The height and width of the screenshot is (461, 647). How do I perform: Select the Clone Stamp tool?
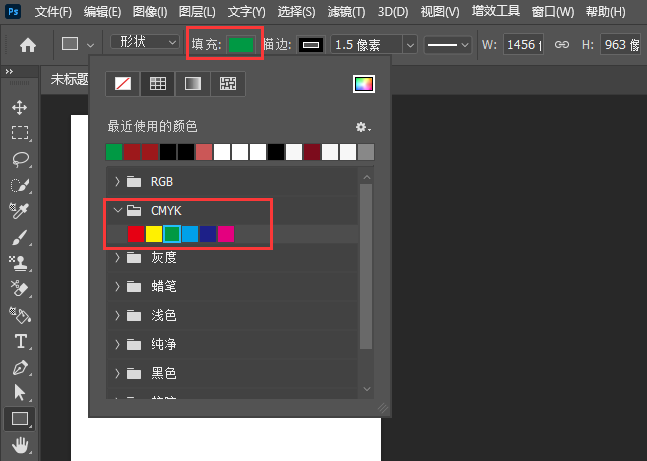pos(19,263)
